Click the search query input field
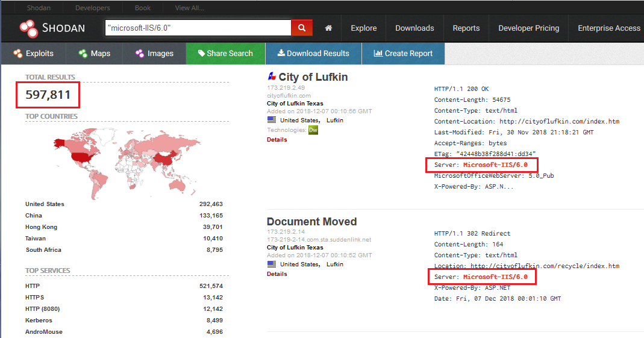This screenshot has width=644, height=338. [198, 28]
